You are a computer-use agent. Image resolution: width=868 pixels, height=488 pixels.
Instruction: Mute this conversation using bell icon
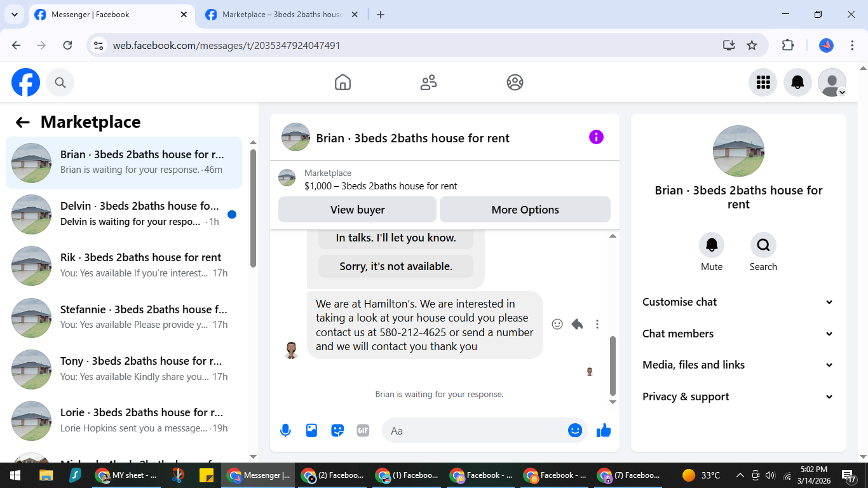pyautogui.click(x=712, y=245)
